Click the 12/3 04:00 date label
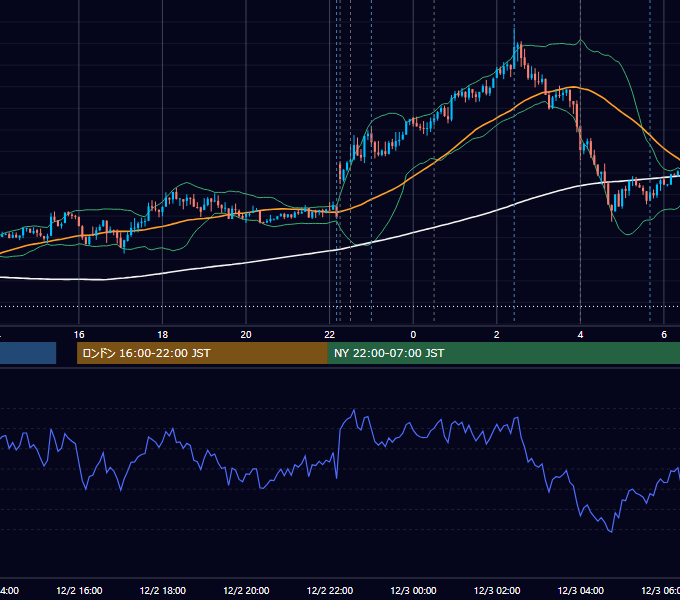Image resolution: width=680 pixels, height=600 pixels. click(580, 590)
